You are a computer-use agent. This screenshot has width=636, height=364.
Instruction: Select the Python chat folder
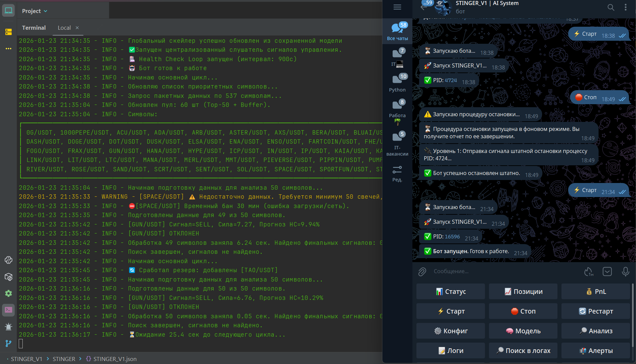pos(397,83)
